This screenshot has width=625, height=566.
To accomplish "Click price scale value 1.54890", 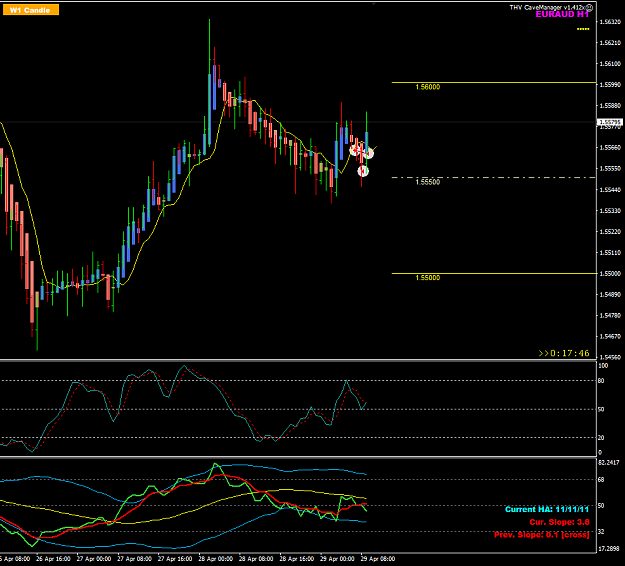I will (x=610, y=295).
